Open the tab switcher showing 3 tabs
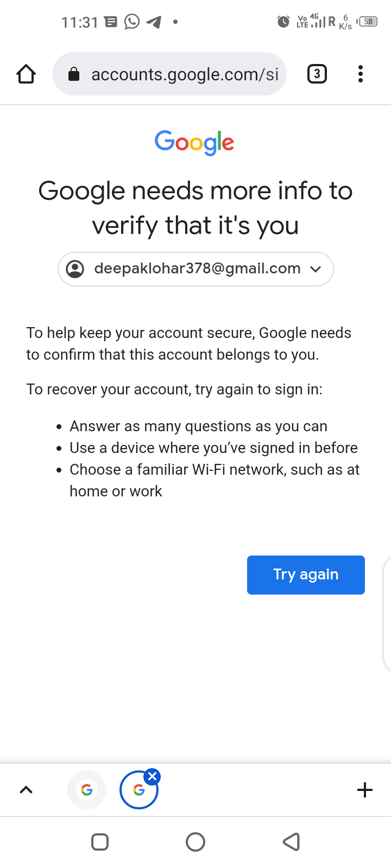Viewport: 391px width, 868px height. [x=317, y=74]
